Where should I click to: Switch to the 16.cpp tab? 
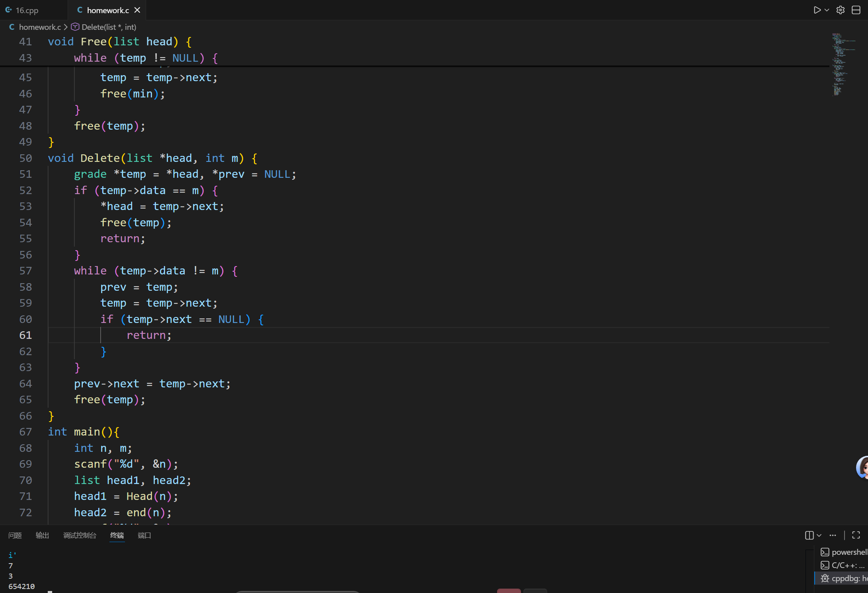click(x=27, y=10)
